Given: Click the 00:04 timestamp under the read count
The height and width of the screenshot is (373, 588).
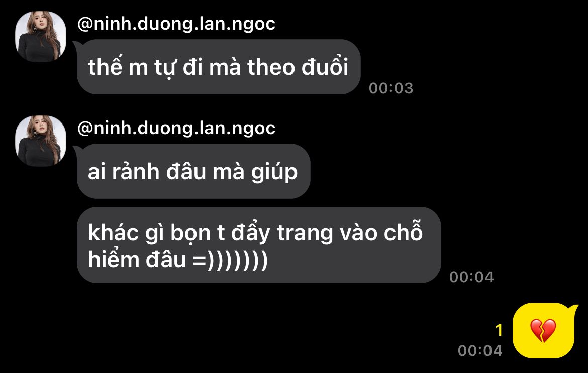Looking at the screenshot, I should [480, 351].
